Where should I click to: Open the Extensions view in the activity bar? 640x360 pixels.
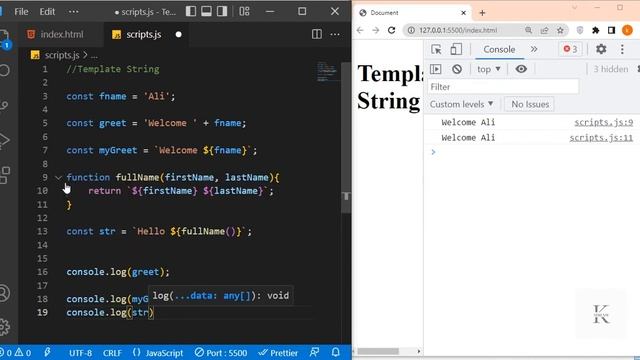coord(5,175)
